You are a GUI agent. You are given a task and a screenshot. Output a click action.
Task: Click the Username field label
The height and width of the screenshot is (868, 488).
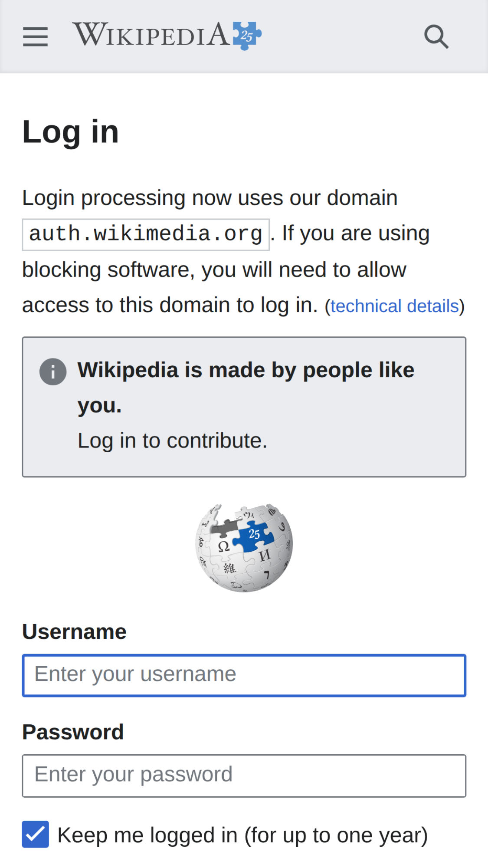[74, 631]
